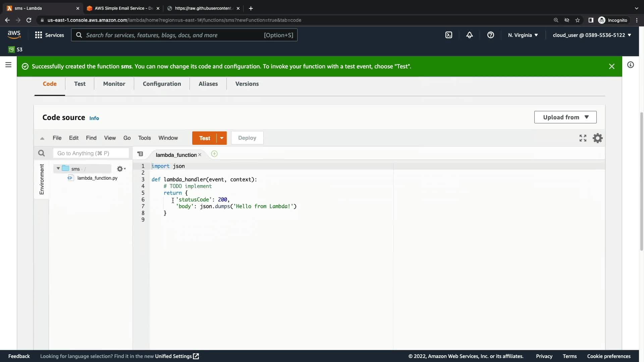644x362 pixels.
Task: Open the Tools menu in editor
Action: 144,138
